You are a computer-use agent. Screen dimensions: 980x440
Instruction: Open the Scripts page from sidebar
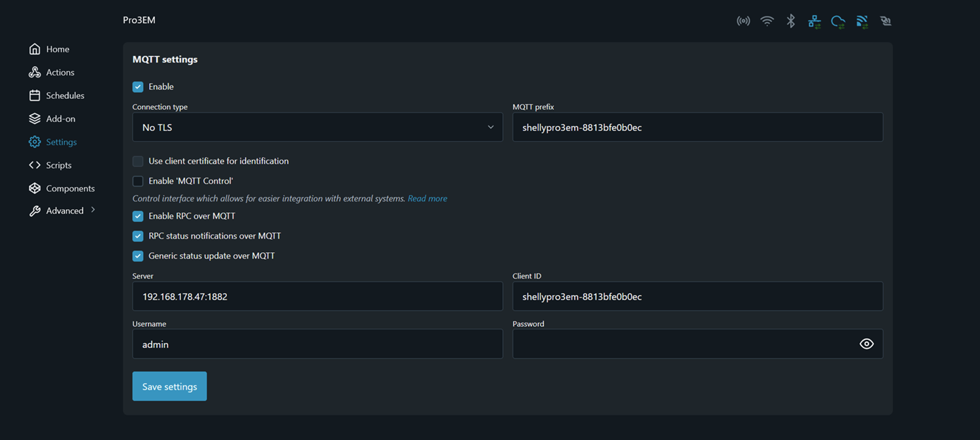pyautogui.click(x=58, y=165)
